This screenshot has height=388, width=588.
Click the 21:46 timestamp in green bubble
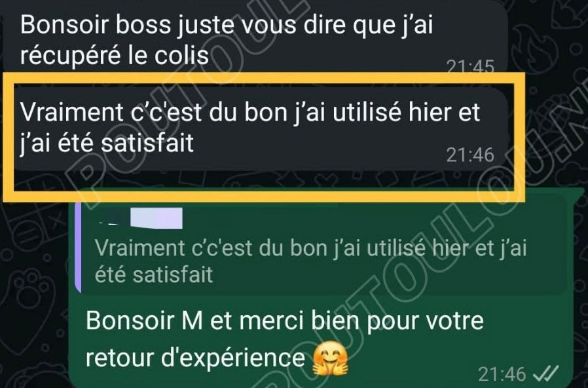tap(502, 374)
